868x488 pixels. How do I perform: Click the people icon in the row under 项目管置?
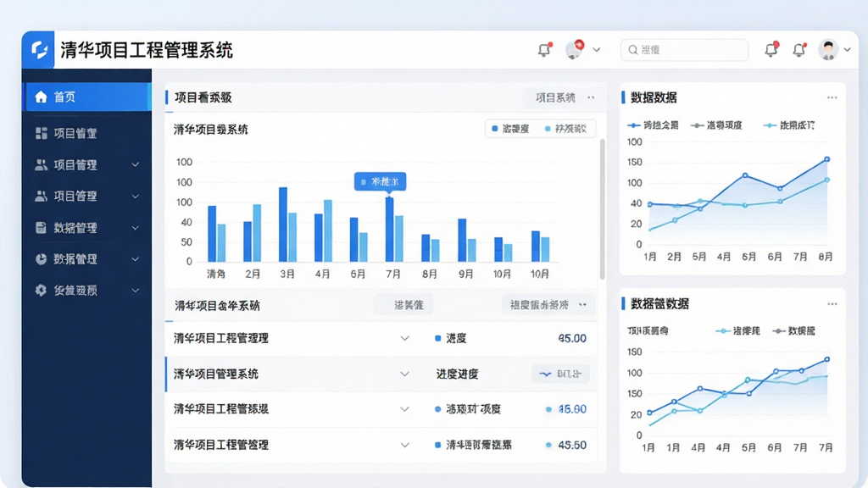coord(41,165)
